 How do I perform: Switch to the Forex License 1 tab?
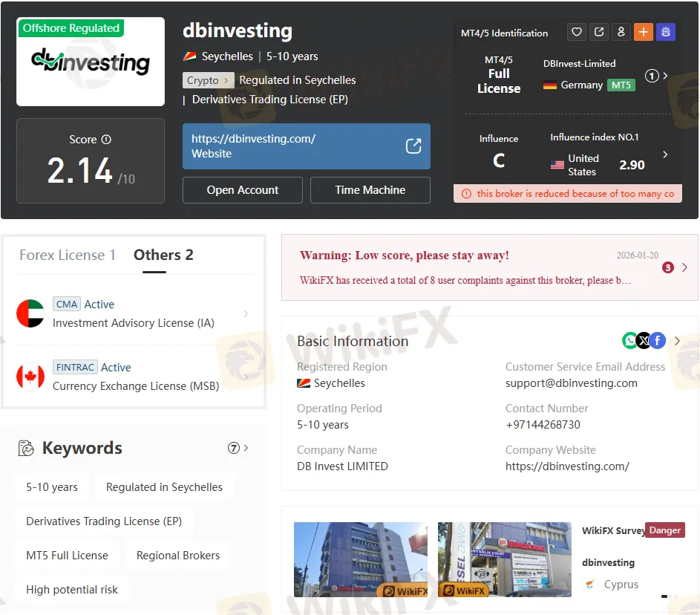(x=68, y=255)
